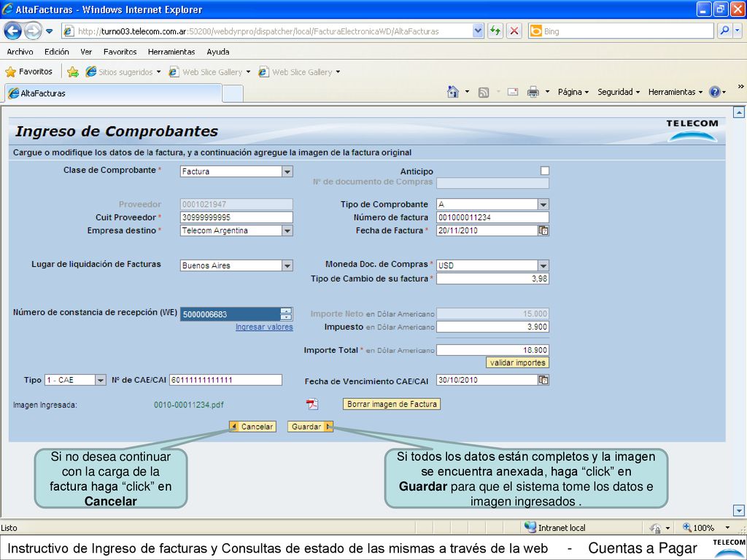Viewport: 747px width, 560px height.
Task: Click the Intranet local zone icon
Action: [x=530, y=527]
